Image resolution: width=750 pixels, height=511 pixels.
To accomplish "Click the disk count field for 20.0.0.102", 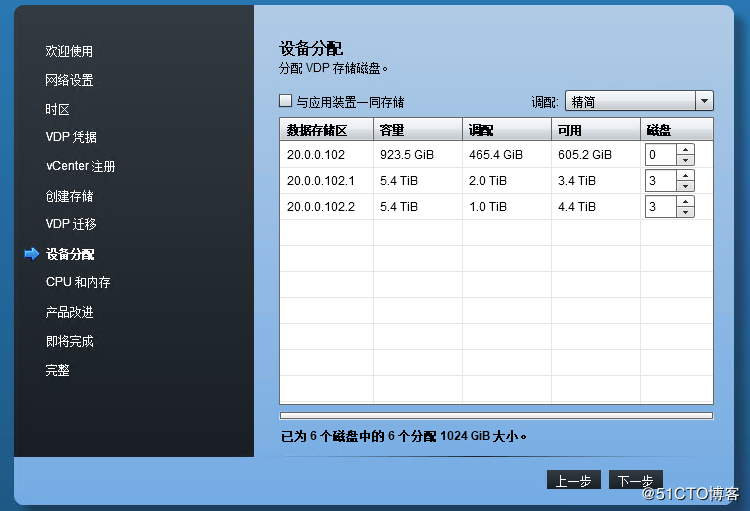I will pyautogui.click(x=661, y=155).
